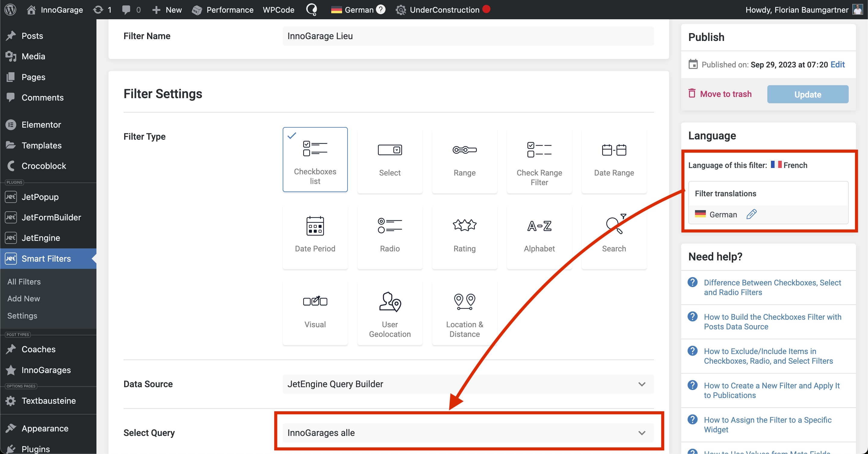Open Smart Filters in the sidebar
Screen dimensions: 868x454
click(48, 259)
